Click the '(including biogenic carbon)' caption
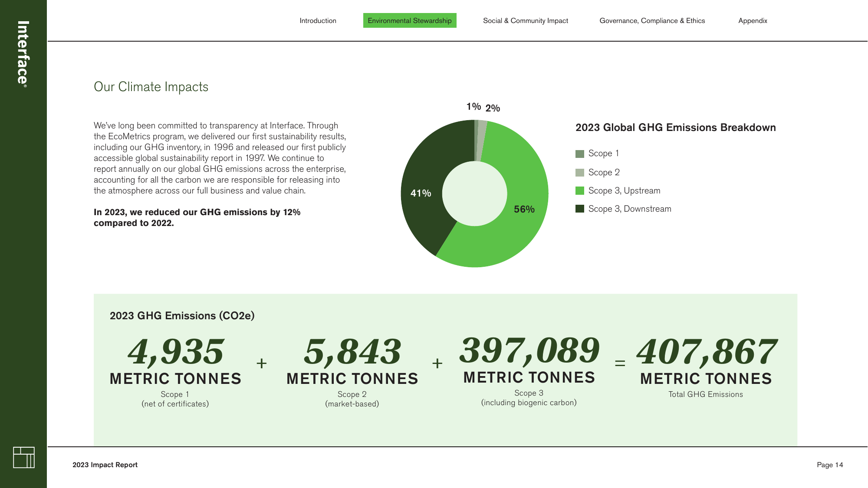 pyautogui.click(x=529, y=403)
